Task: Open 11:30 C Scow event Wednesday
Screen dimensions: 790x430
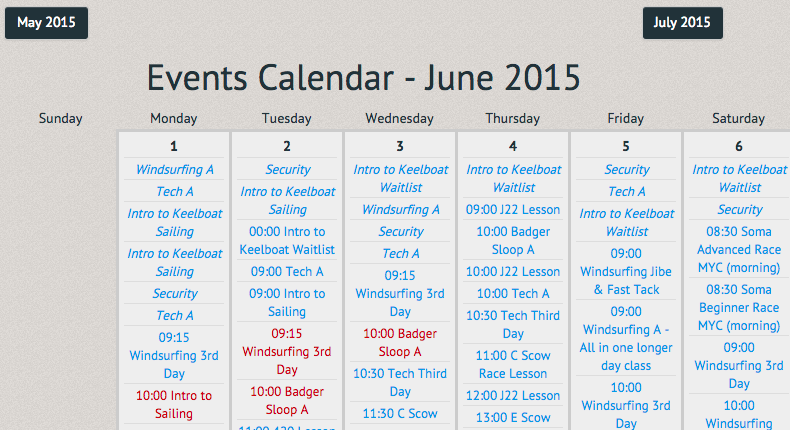Action: coord(400,414)
